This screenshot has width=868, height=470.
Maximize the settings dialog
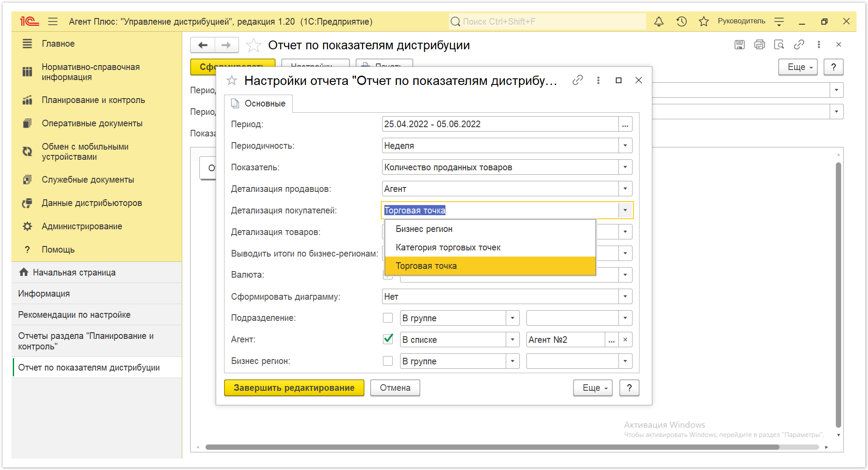(618, 80)
